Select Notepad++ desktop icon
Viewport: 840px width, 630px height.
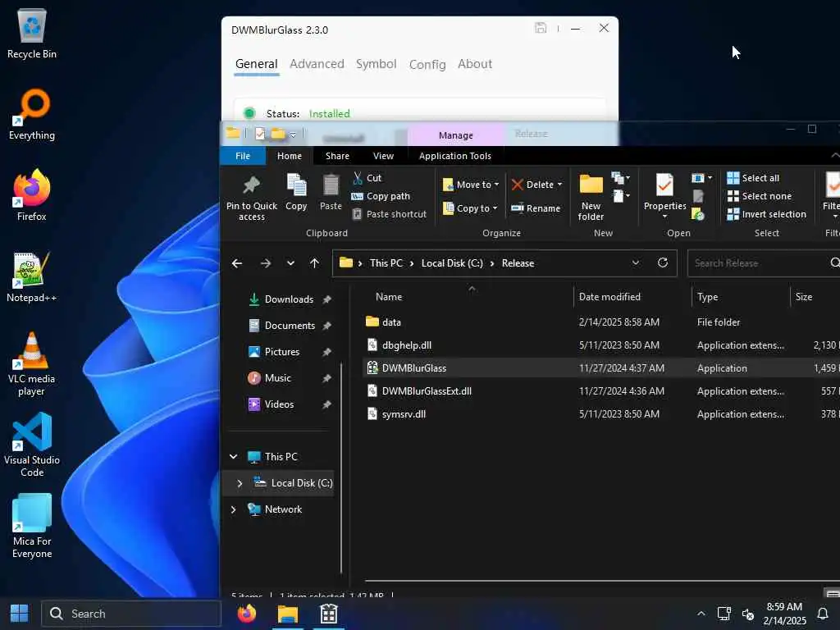tap(32, 277)
